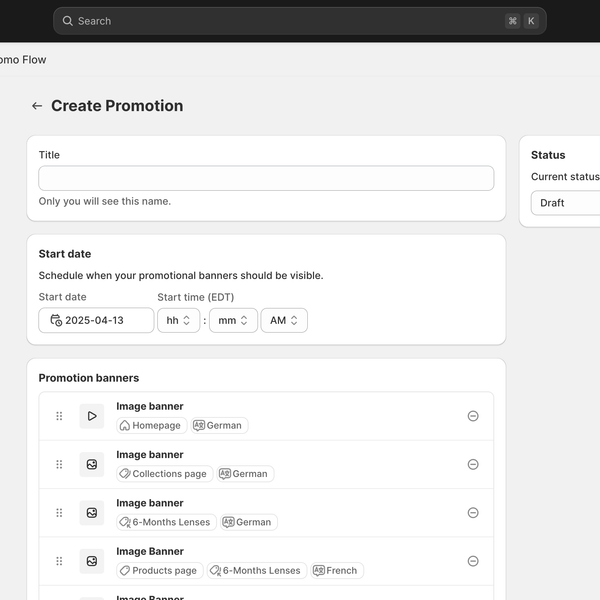This screenshot has width=600, height=600.
Task: Click the image thumbnail of the Products page French banner
Action: point(92,561)
